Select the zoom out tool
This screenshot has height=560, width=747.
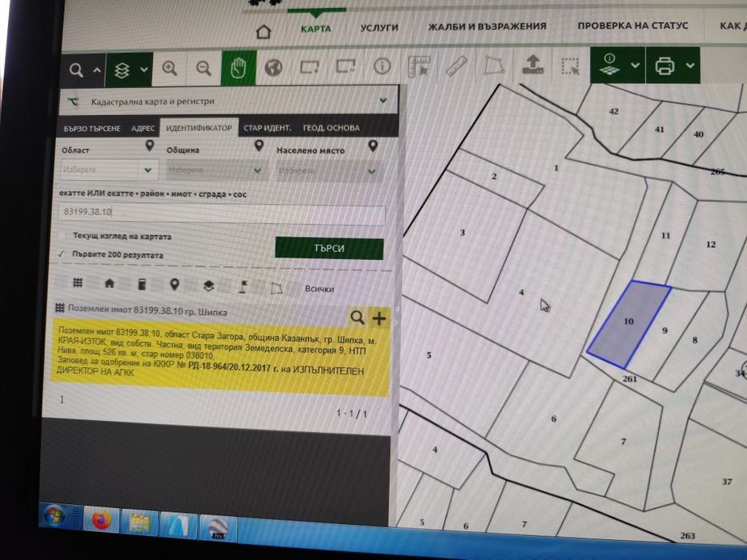tap(204, 69)
